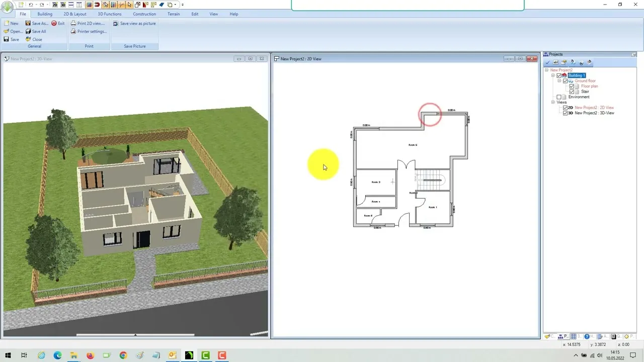The height and width of the screenshot is (362, 644).
Task: Click the overlapping squares copy icon
Action: tap(137, 5)
